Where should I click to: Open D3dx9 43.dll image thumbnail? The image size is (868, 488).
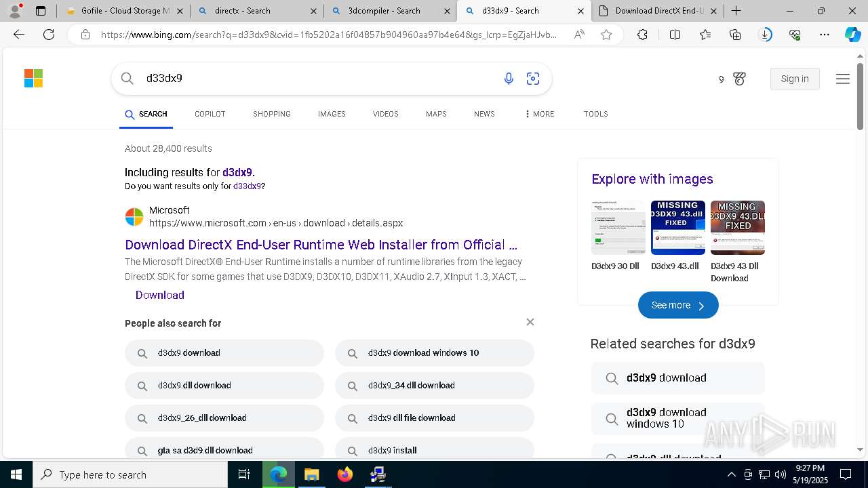click(x=678, y=228)
